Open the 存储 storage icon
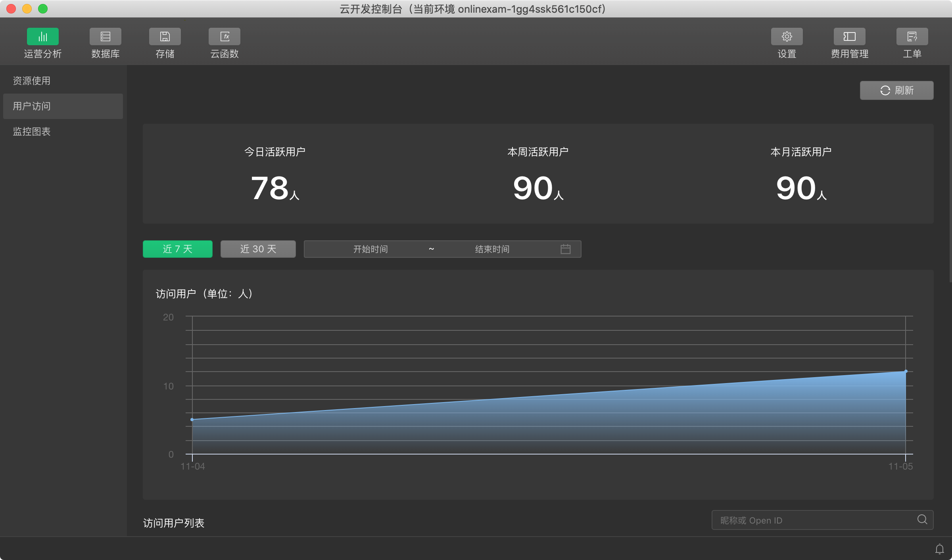 point(165,36)
